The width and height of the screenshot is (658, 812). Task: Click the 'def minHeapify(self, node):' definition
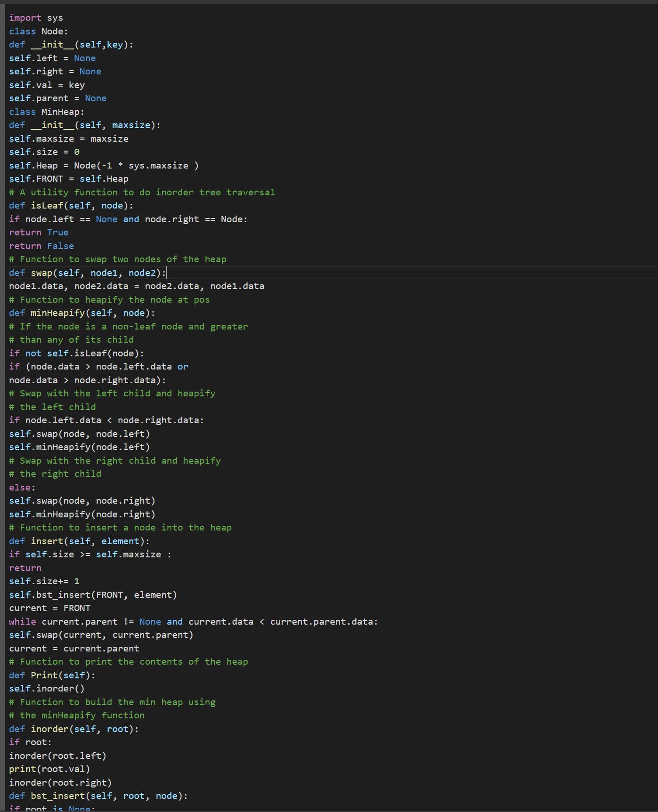click(x=82, y=313)
